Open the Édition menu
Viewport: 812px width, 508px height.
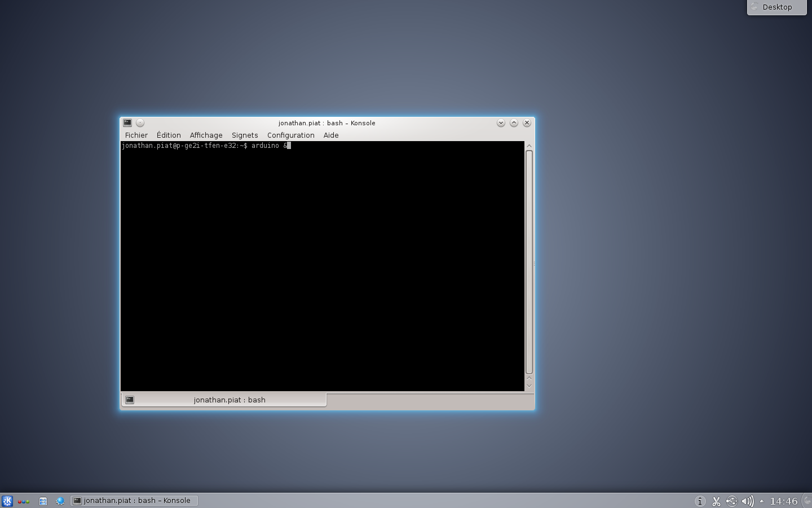(169, 135)
